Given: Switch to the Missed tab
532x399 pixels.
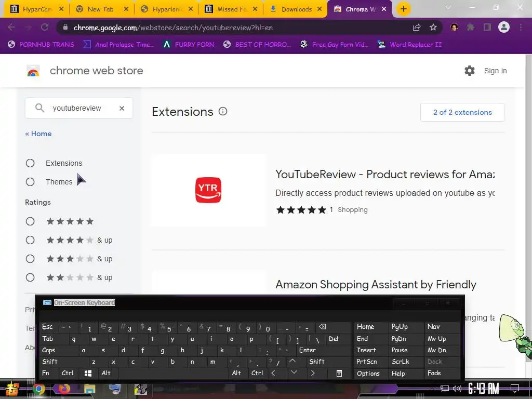Looking at the screenshot, I should coord(230,9).
